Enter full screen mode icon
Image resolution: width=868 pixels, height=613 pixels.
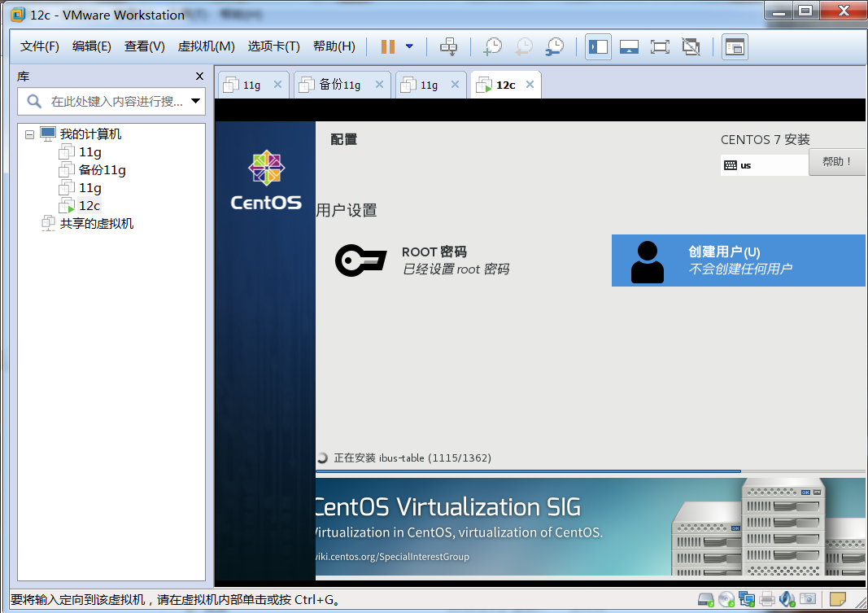point(660,46)
